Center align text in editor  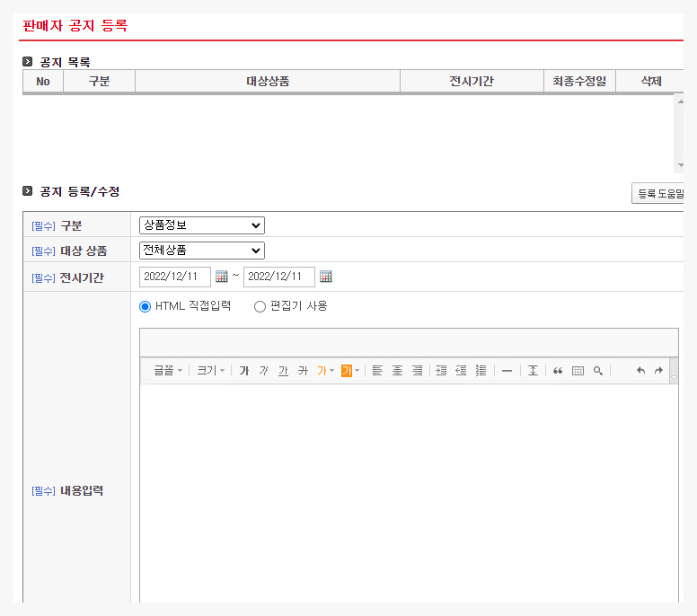(397, 371)
